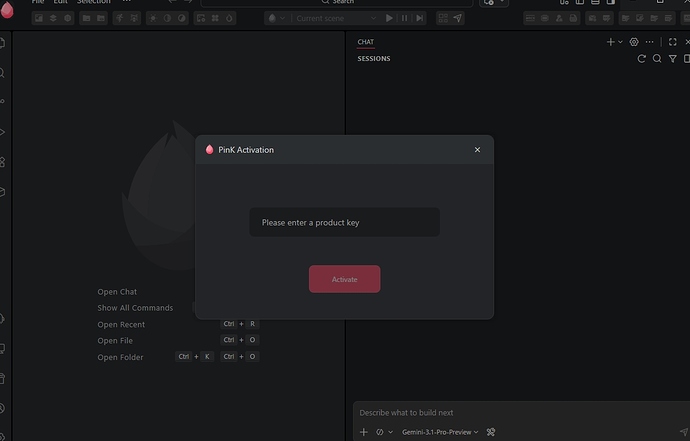Click Open Folder

[120, 357]
